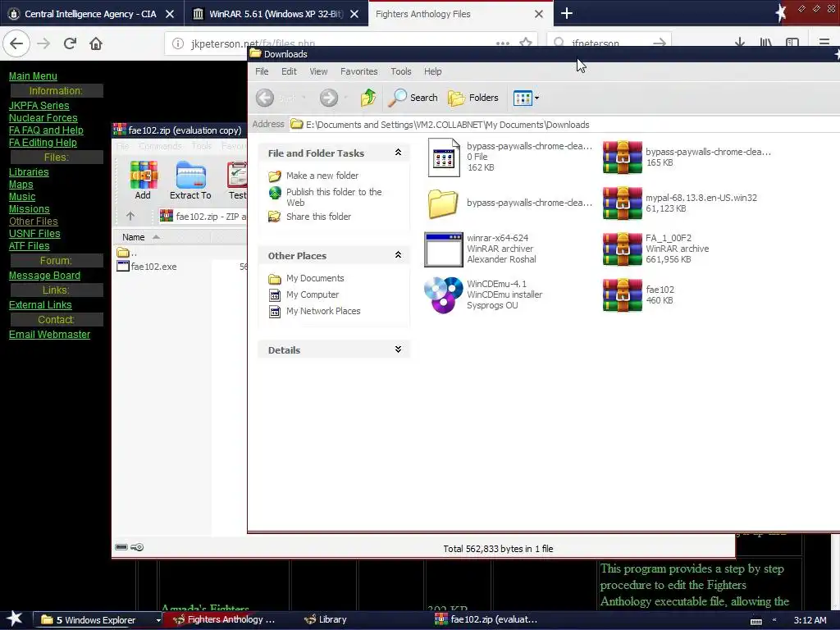Screen dimensions: 840x630
Task: Click the browser Back button
Action: (16, 43)
